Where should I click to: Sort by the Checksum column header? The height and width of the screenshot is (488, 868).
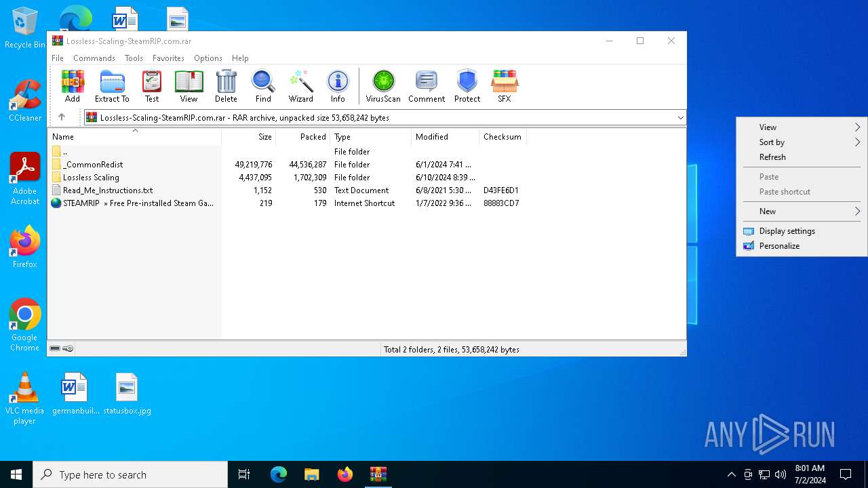pos(502,136)
